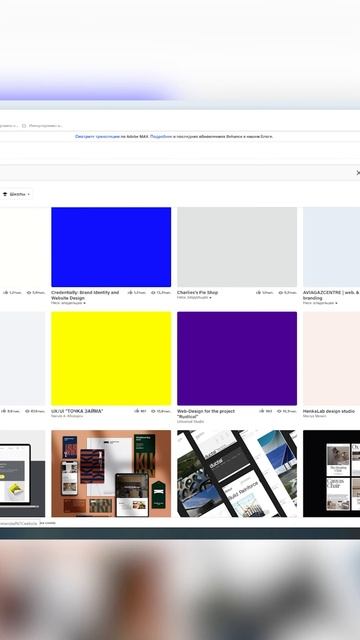Open the blue Credentially project thumbnail
The height and width of the screenshot is (640, 360).
(111, 247)
